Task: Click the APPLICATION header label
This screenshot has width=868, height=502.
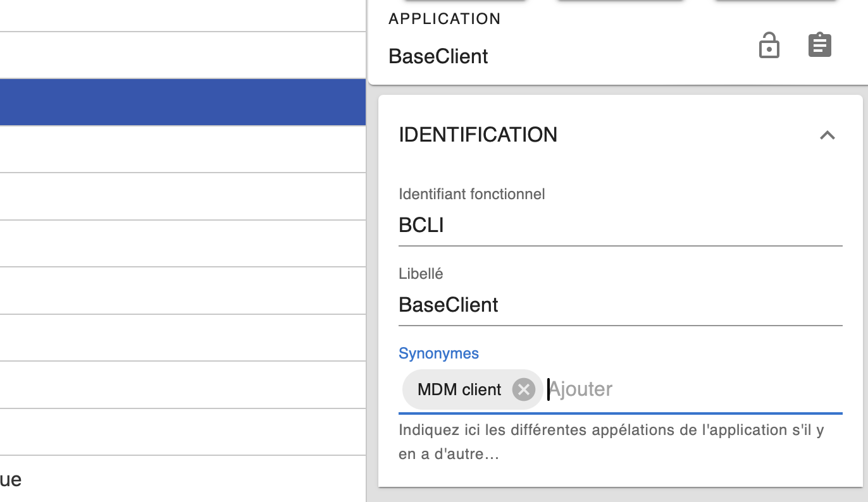Action: 444,19
